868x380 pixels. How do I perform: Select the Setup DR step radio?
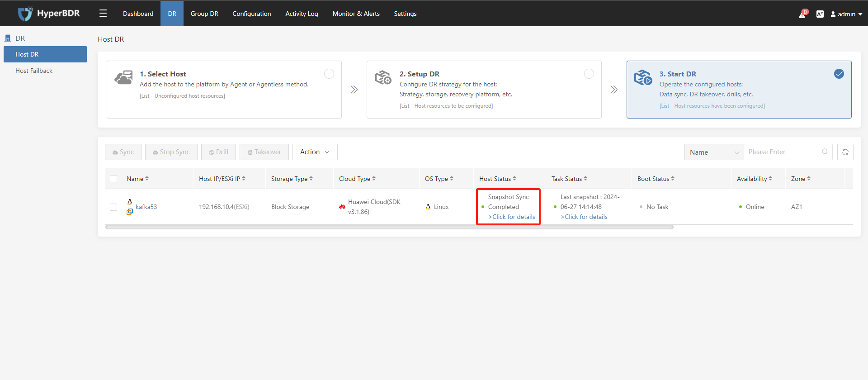[589, 74]
